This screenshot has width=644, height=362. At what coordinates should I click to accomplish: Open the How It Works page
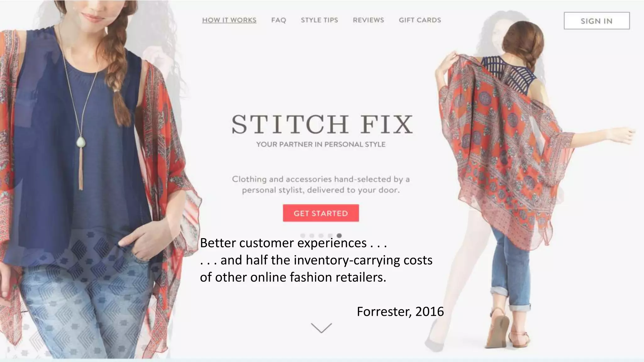point(229,20)
